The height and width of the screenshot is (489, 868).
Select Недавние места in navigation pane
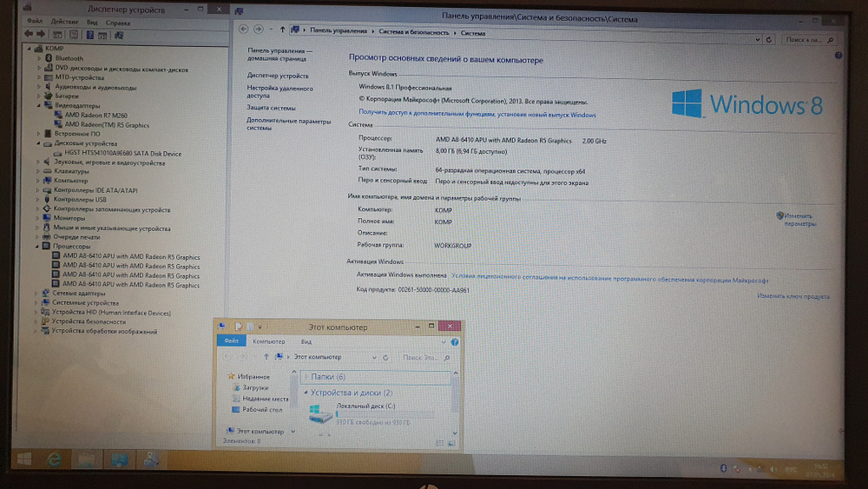tap(265, 399)
